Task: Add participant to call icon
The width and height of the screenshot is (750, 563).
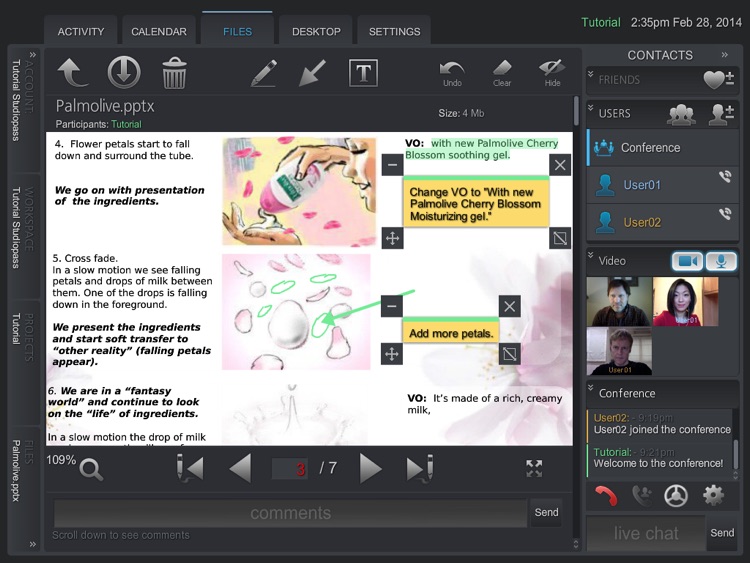Action: [641, 496]
